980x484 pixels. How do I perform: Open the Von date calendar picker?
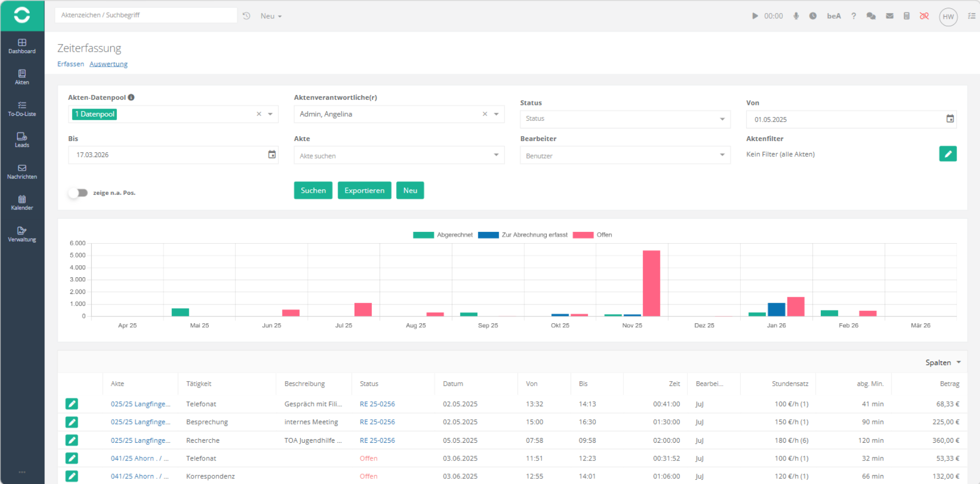tap(950, 119)
